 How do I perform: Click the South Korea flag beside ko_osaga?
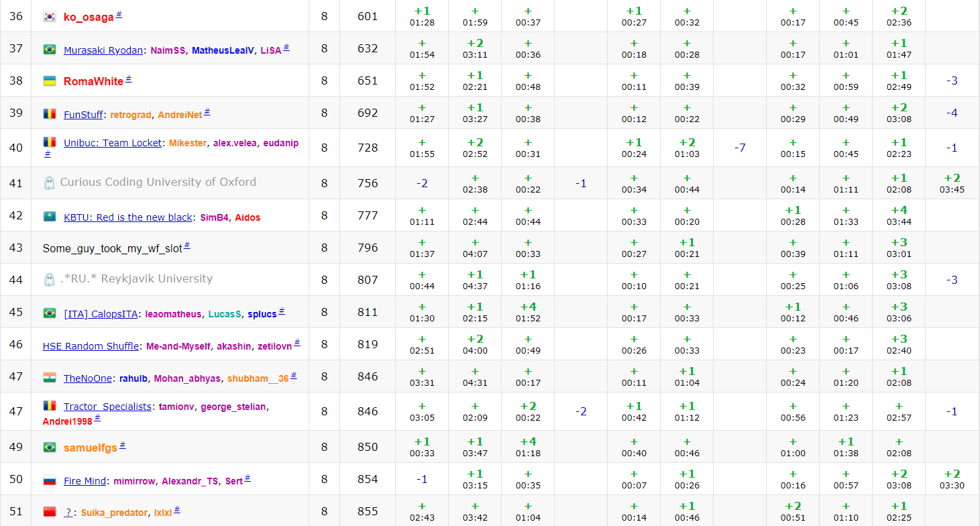tap(49, 17)
